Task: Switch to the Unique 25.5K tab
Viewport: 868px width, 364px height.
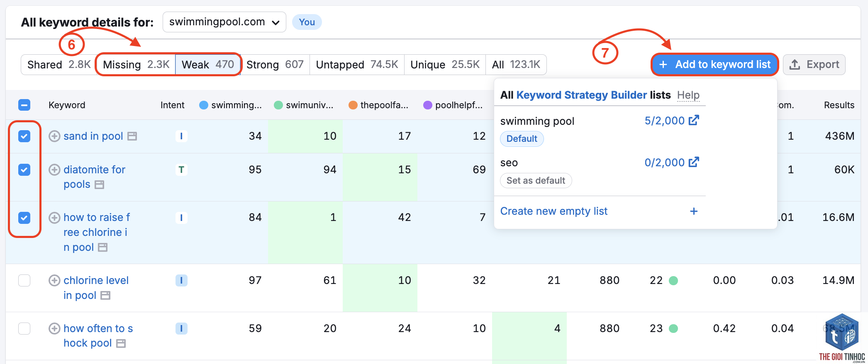Action: click(445, 65)
